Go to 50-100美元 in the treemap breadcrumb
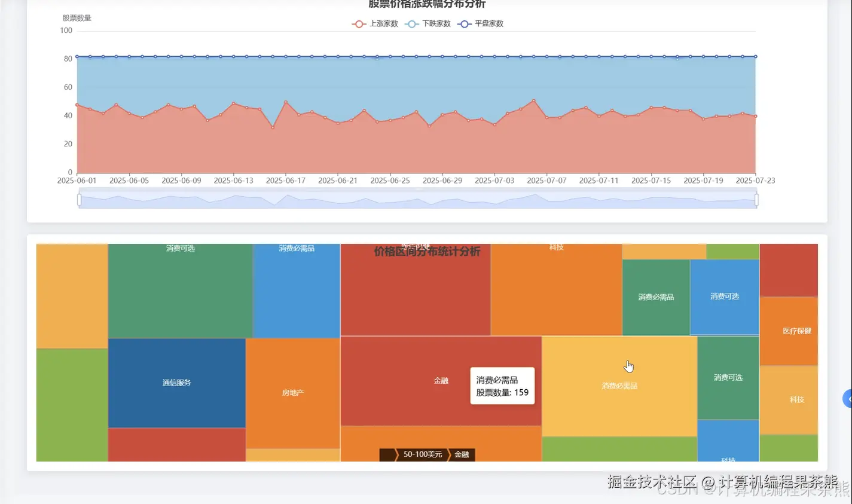Screen dimensions: 852x504 point(422,454)
